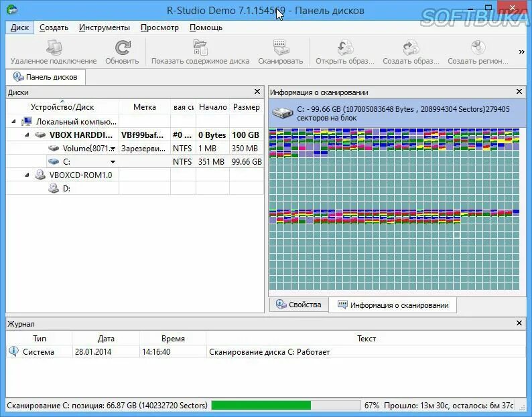This screenshot has width=532, height=417.
Task: Click the Дата log column header
Action: point(106,338)
